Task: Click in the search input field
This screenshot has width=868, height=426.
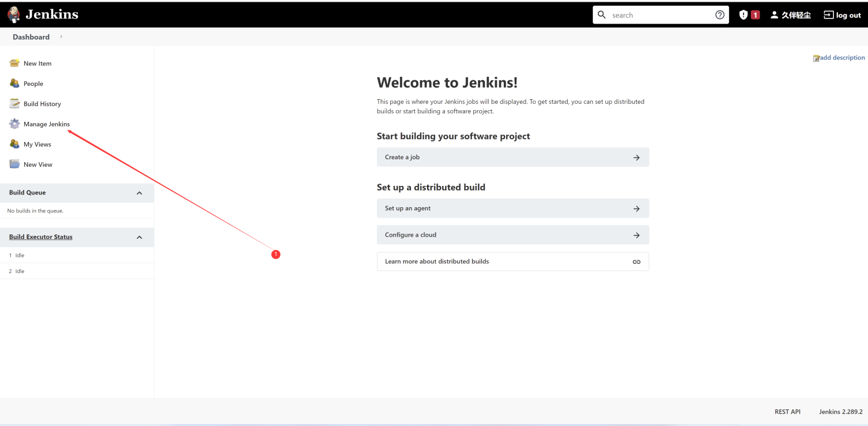Action: coord(658,15)
